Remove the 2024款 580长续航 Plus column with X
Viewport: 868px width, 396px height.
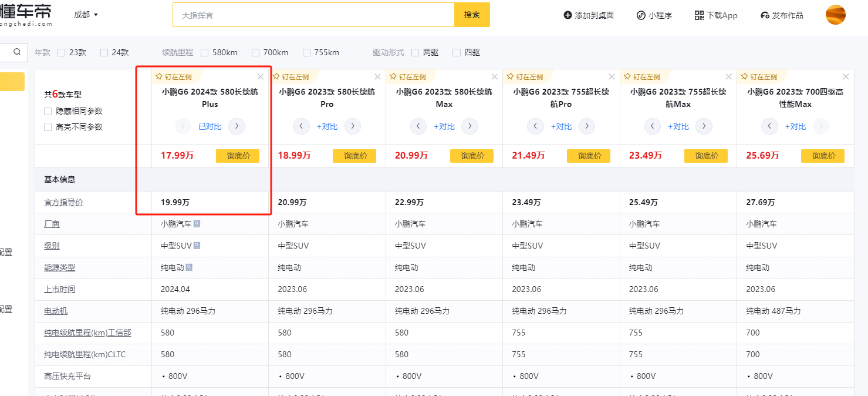click(261, 77)
